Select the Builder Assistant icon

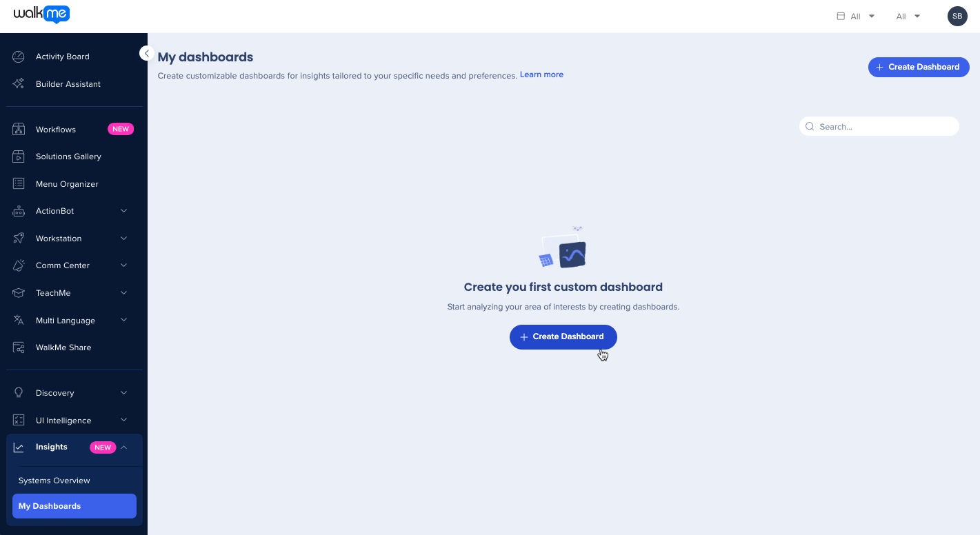tap(19, 83)
